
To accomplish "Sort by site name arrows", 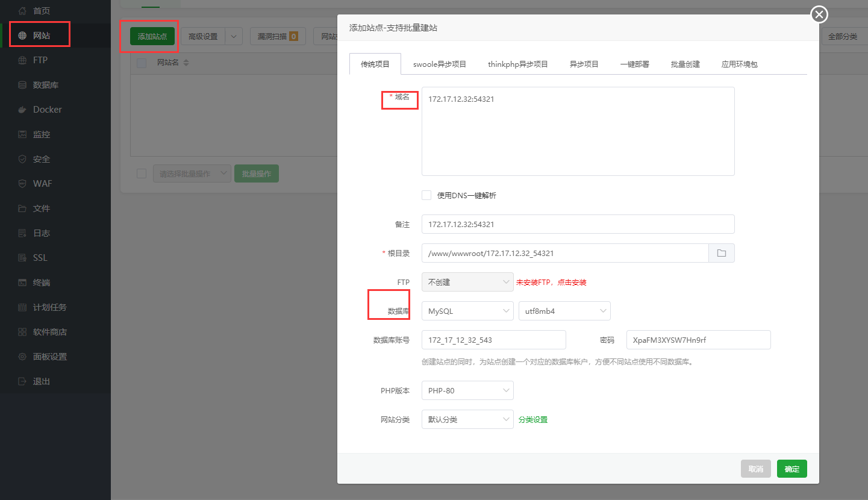I will 186,63.
